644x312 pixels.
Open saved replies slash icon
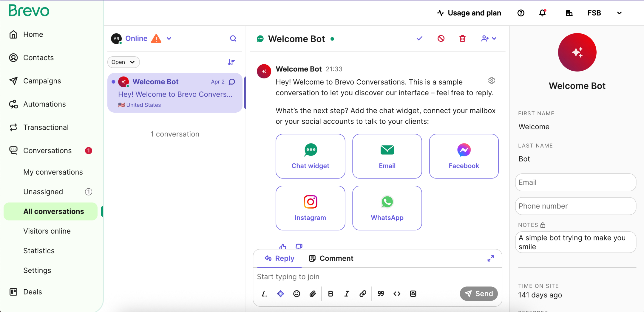pos(265,294)
